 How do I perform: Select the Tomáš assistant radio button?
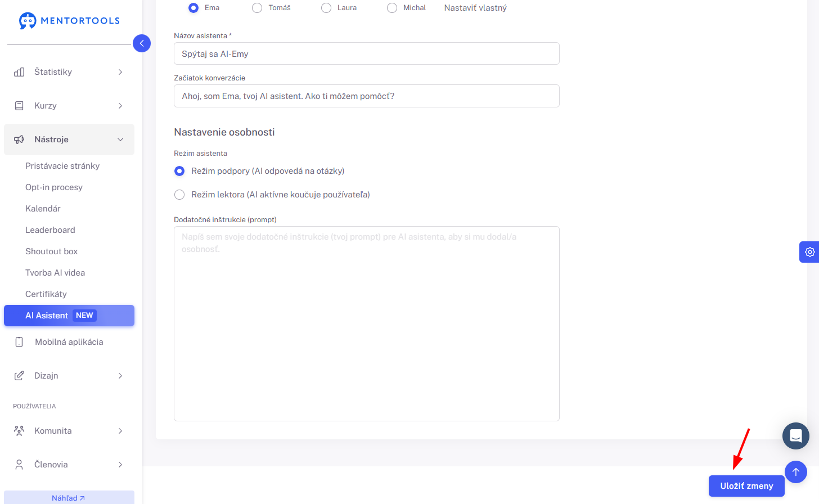pyautogui.click(x=257, y=8)
